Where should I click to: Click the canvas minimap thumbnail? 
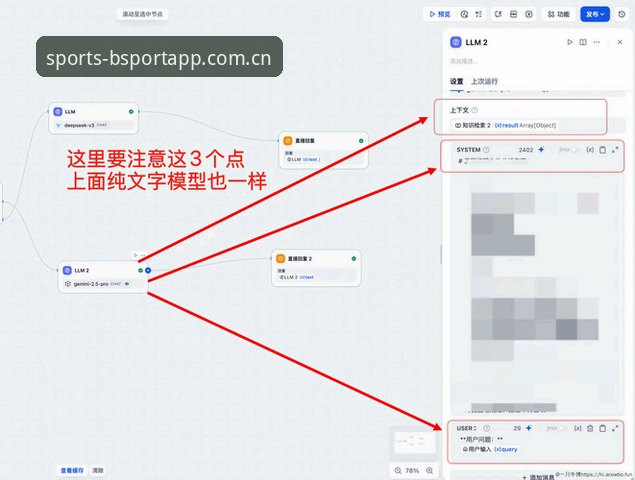click(x=413, y=441)
